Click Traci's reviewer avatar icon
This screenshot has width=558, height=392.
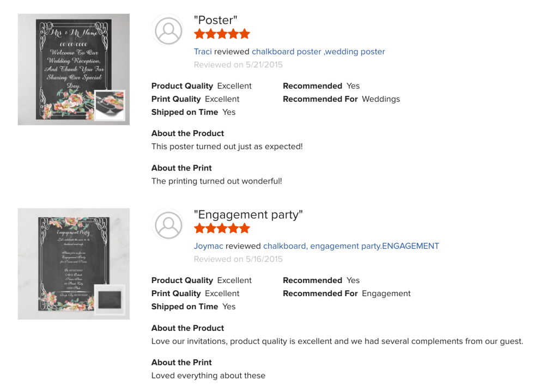169,30
